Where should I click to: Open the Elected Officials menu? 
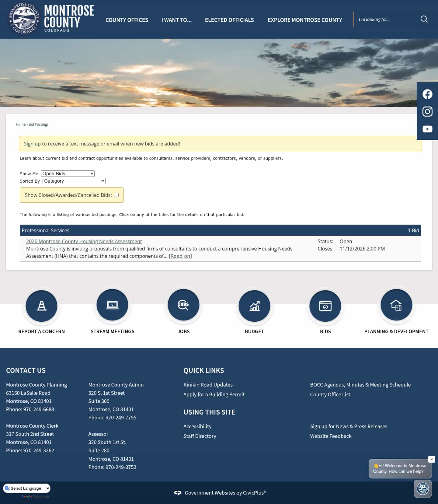pos(229,20)
